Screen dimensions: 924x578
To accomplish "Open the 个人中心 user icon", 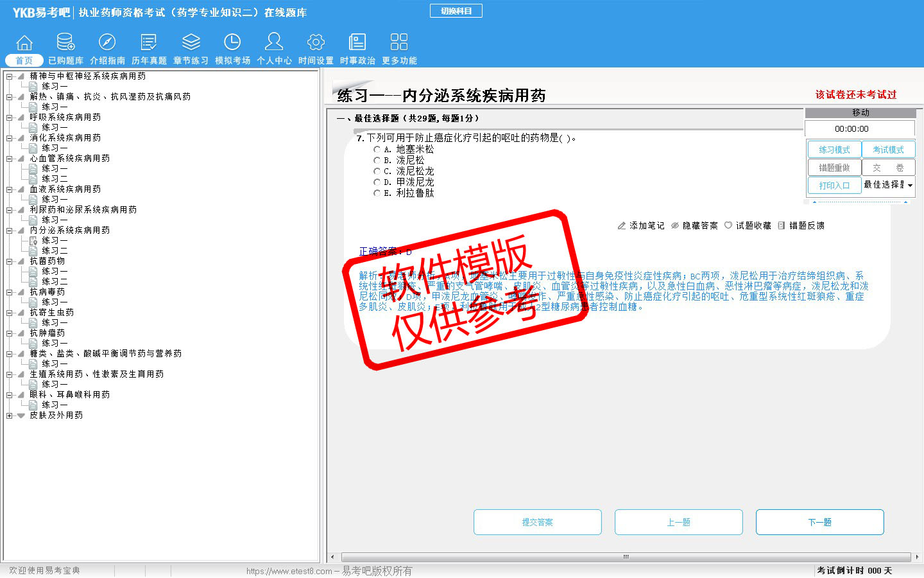I will point(274,42).
